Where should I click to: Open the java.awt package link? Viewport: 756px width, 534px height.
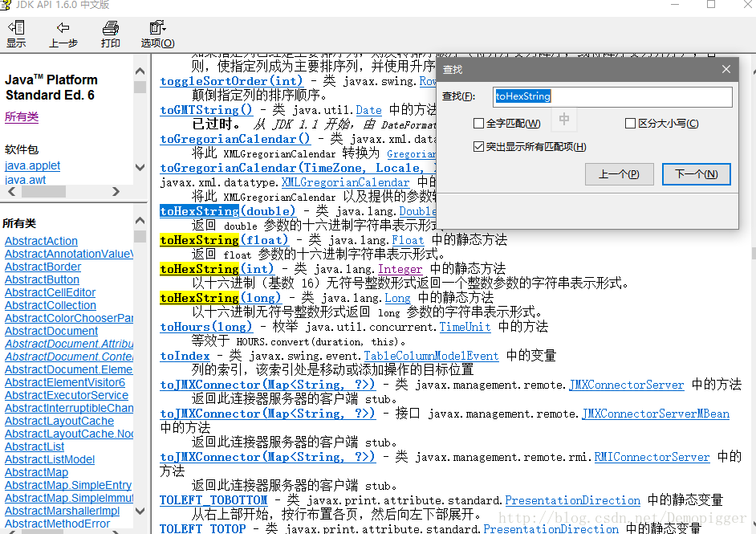click(x=25, y=180)
